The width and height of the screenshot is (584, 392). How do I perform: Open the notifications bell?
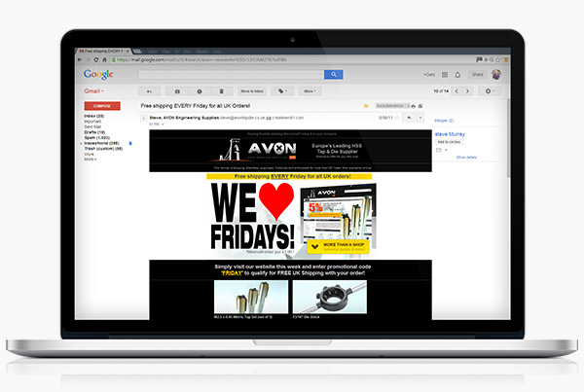point(457,75)
